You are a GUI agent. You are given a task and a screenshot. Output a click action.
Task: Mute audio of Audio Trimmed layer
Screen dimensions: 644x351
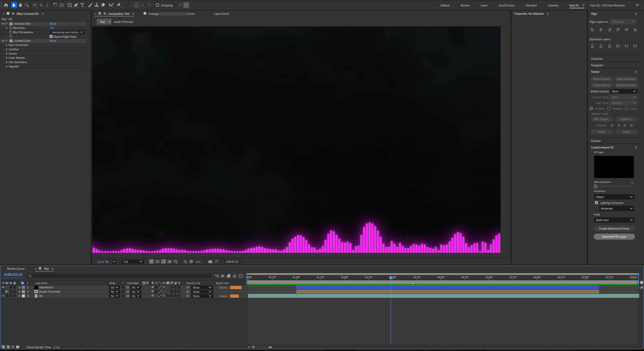point(7,292)
